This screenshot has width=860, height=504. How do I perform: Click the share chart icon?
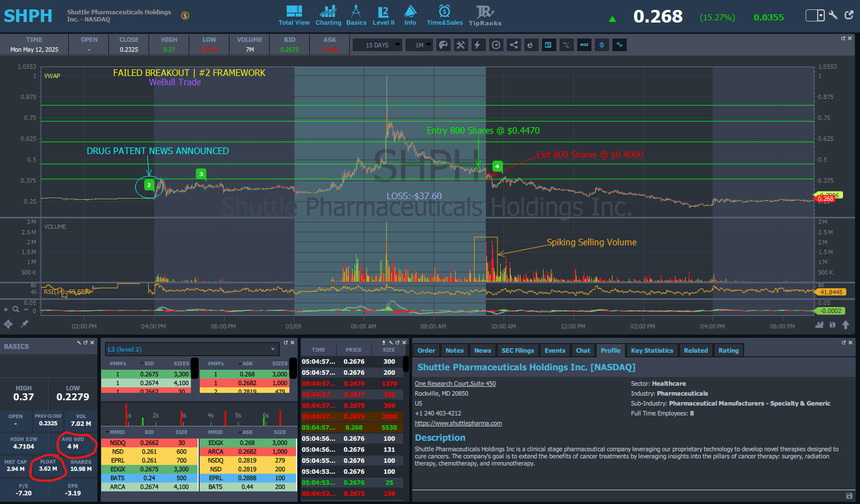[513, 45]
